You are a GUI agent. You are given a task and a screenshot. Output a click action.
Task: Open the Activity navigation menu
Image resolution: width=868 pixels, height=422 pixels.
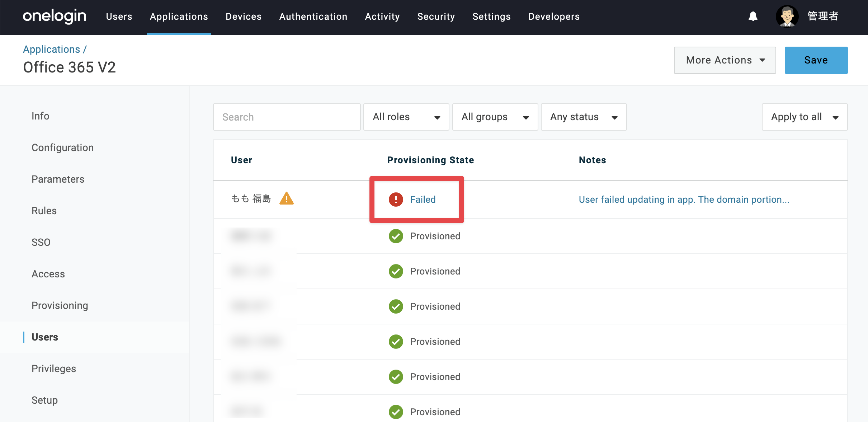click(382, 17)
